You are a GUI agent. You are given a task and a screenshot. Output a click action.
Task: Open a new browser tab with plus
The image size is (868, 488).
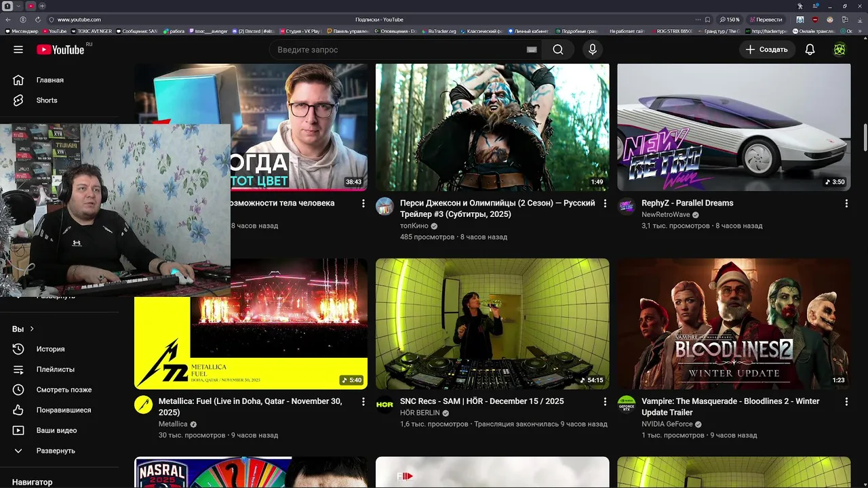(x=42, y=6)
